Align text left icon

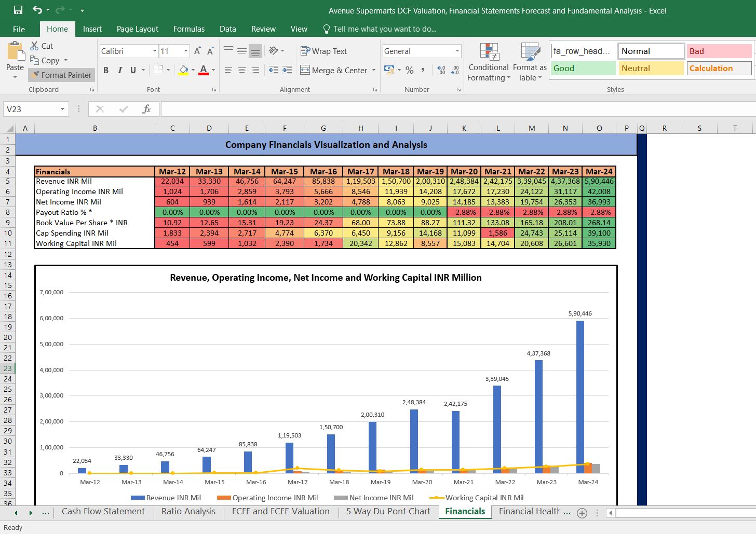228,70
